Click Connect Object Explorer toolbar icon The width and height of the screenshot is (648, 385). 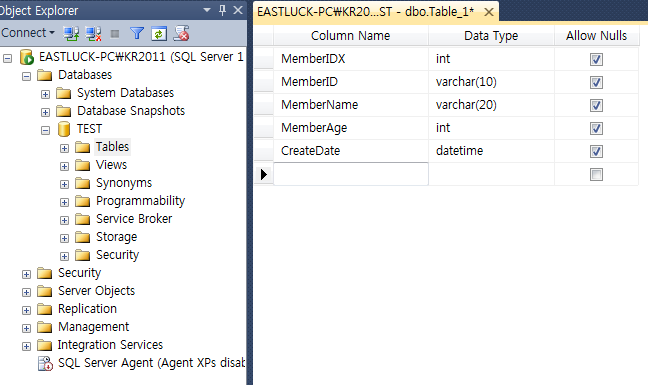(x=71, y=33)
